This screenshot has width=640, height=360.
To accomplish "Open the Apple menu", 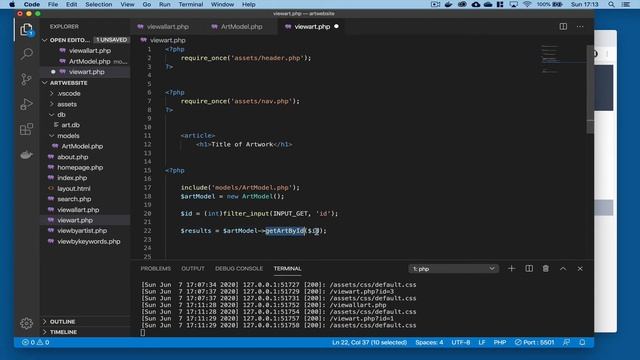I will click(12, 4).
